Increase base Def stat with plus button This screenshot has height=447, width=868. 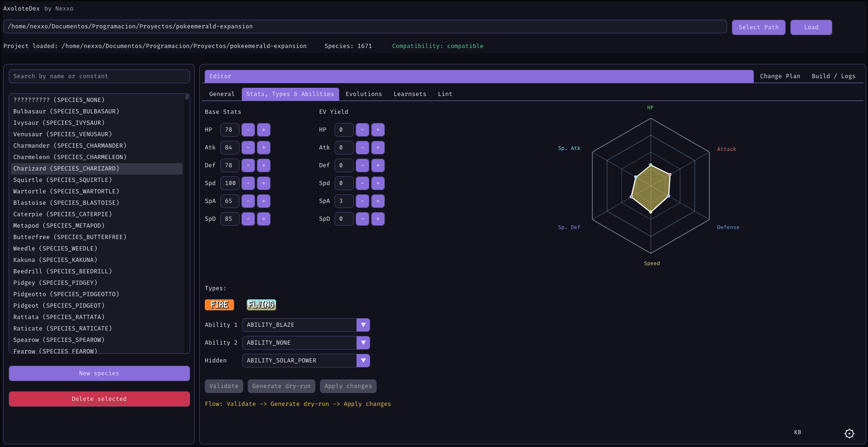point(264,165)
